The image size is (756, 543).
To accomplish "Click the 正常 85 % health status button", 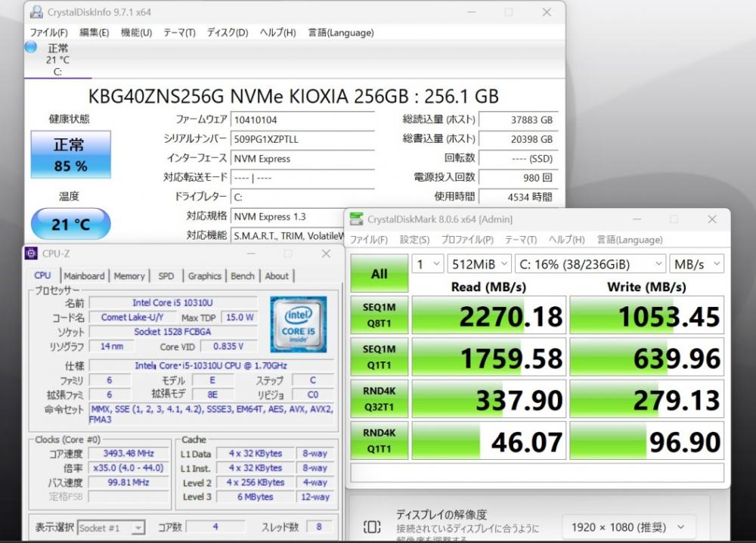I will click(71, 154).
